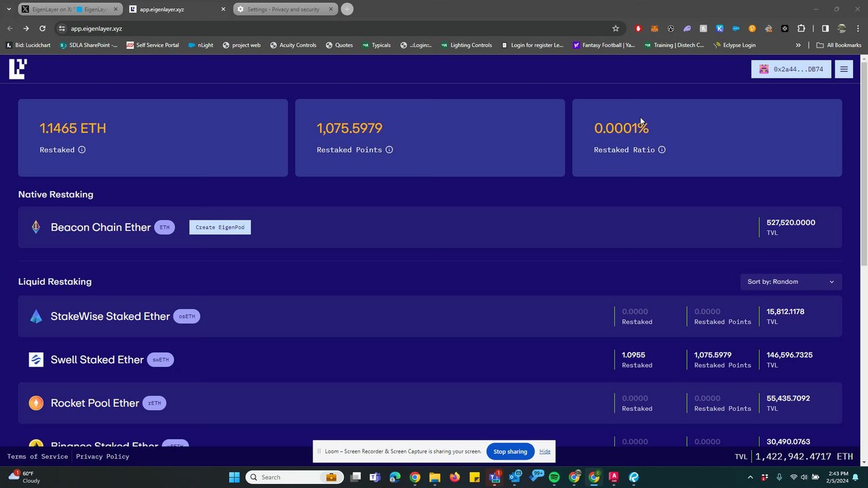The width and height of the screenshot is (868, 488).
Task: Open the MetaMask fox extension
Action: [x=654, y=28]
